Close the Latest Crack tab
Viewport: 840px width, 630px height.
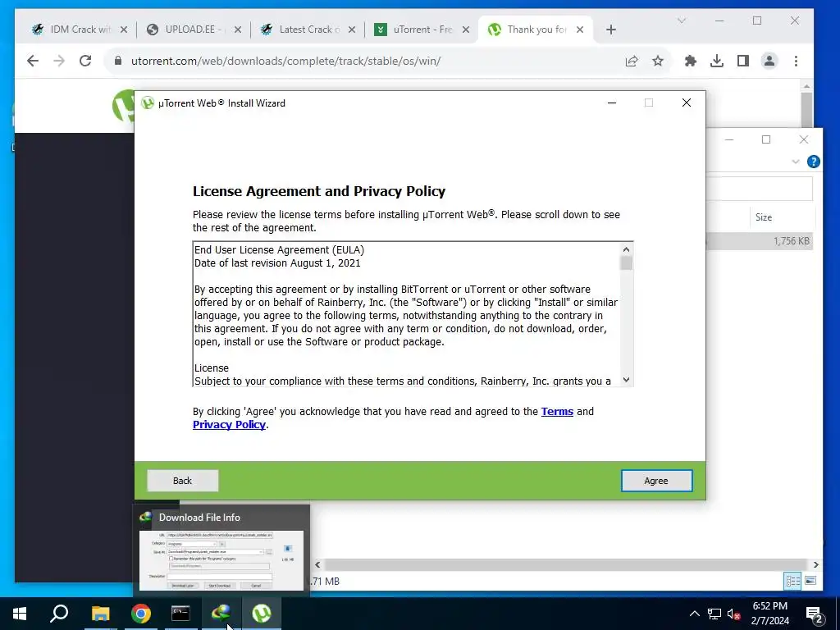click(x=352, y=30)
